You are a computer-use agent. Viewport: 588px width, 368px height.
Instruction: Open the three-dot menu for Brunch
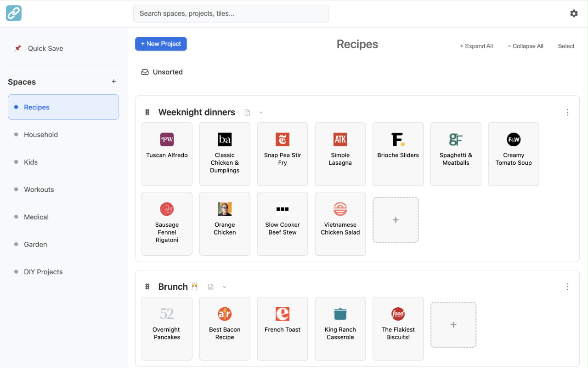567,286
